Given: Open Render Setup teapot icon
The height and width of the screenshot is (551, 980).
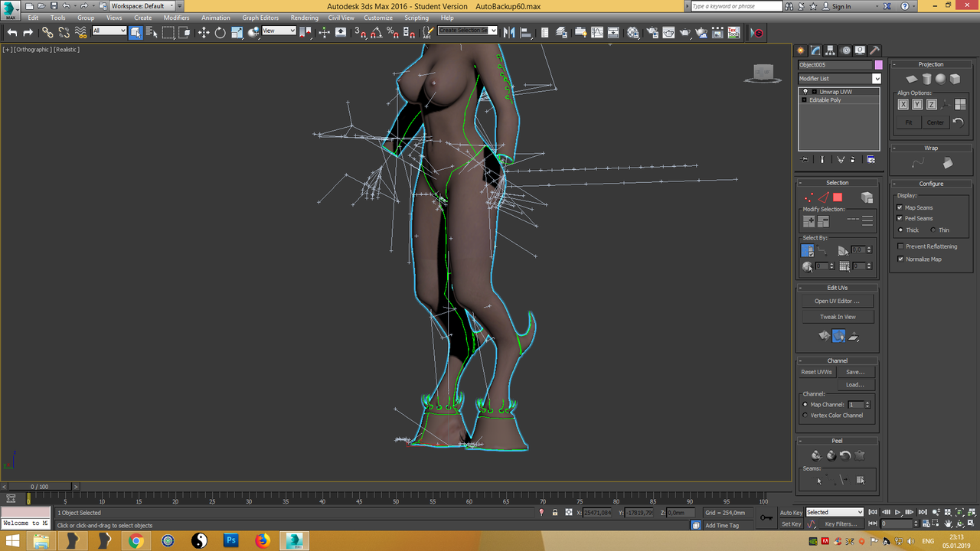Looking at the screenshot, I should [651, 32].
